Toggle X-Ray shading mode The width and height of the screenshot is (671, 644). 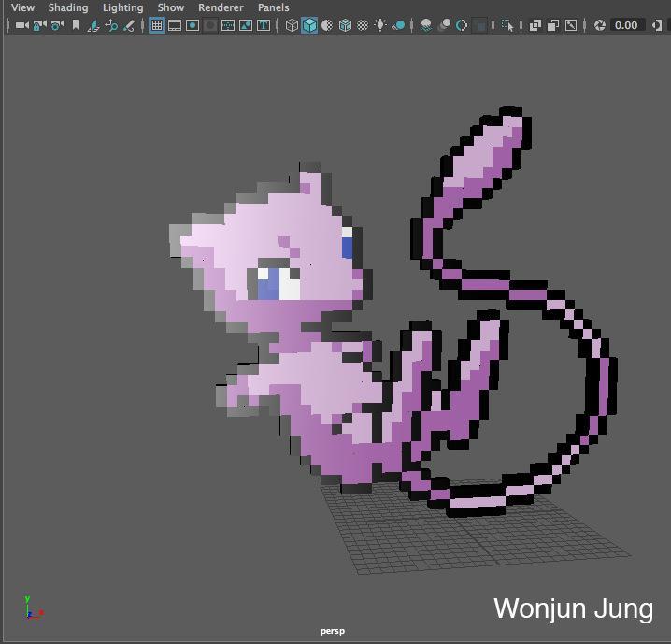point(535,25)
